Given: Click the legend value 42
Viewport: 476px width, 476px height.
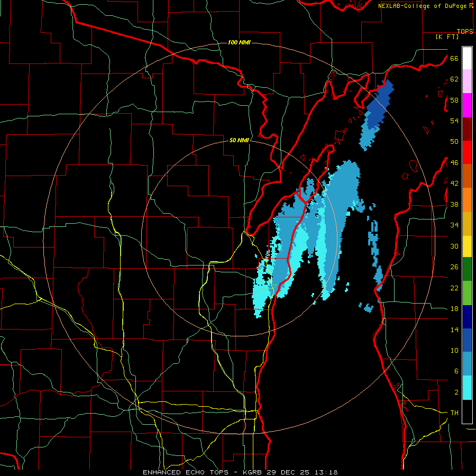Looking at the screenshot, I should (454, 184).
